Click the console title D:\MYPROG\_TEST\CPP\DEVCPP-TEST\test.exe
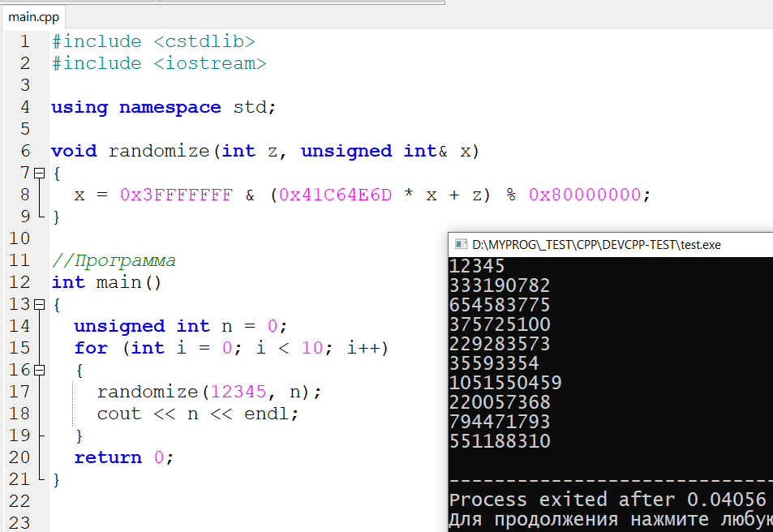The width and height of the screenshot is (773, 532). 596,245
